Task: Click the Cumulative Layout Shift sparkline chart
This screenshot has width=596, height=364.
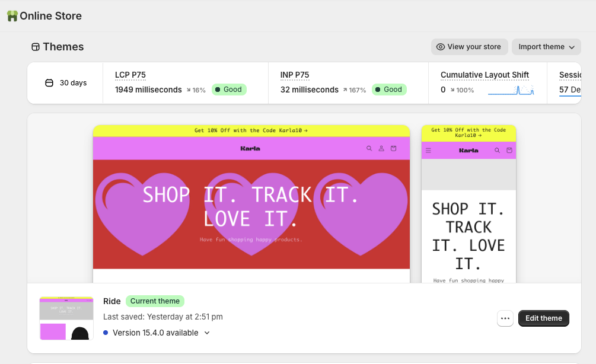Action: coord(511,90)
